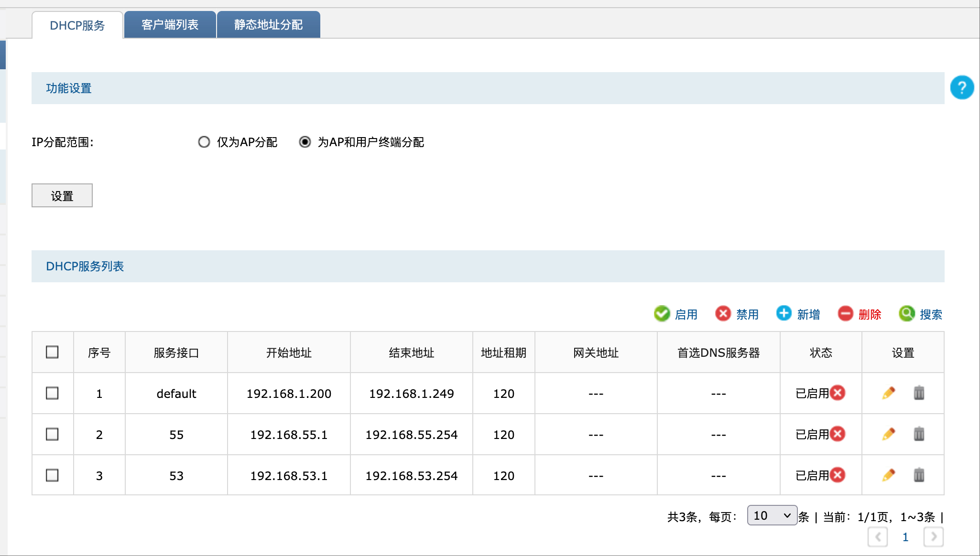Click the 地址租期 column header

click(504, 353)
